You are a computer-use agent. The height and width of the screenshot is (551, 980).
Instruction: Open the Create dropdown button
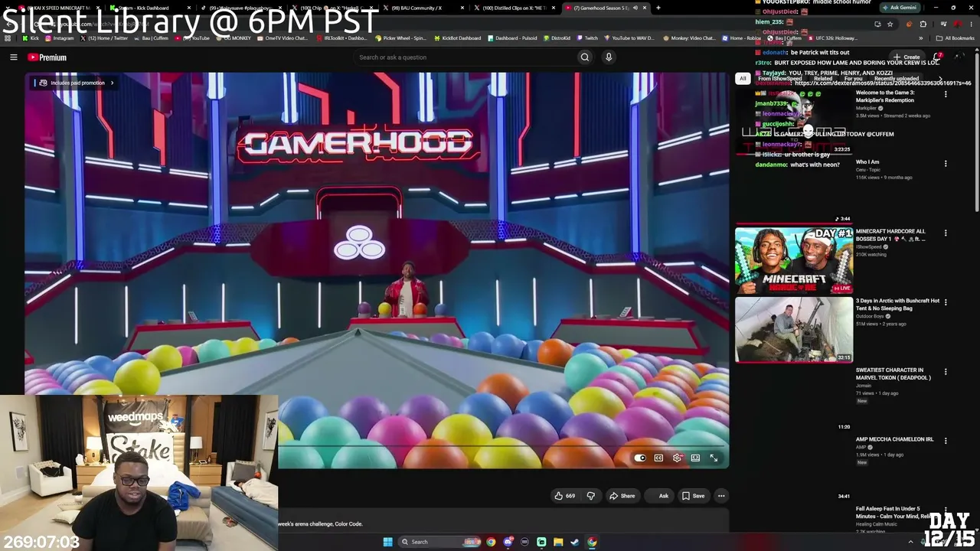906,57
